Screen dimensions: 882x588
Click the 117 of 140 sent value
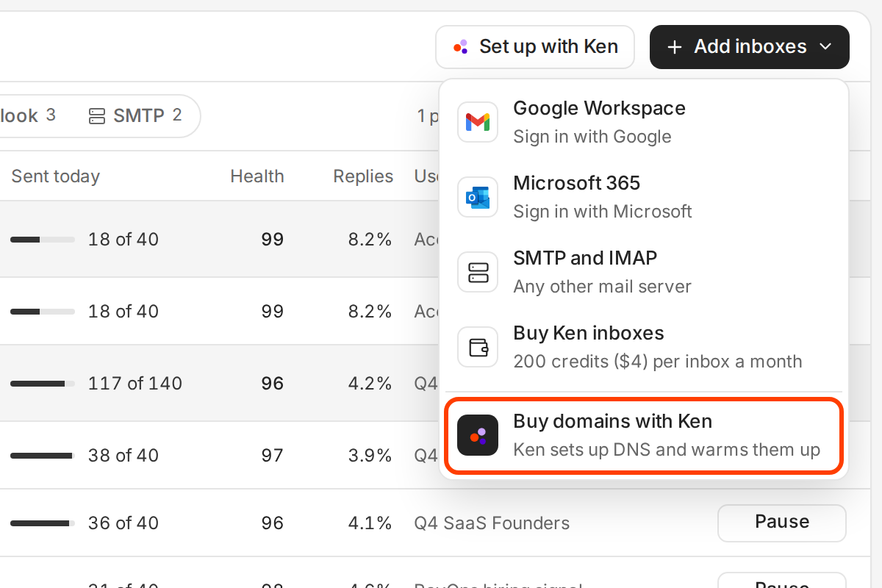135,384
